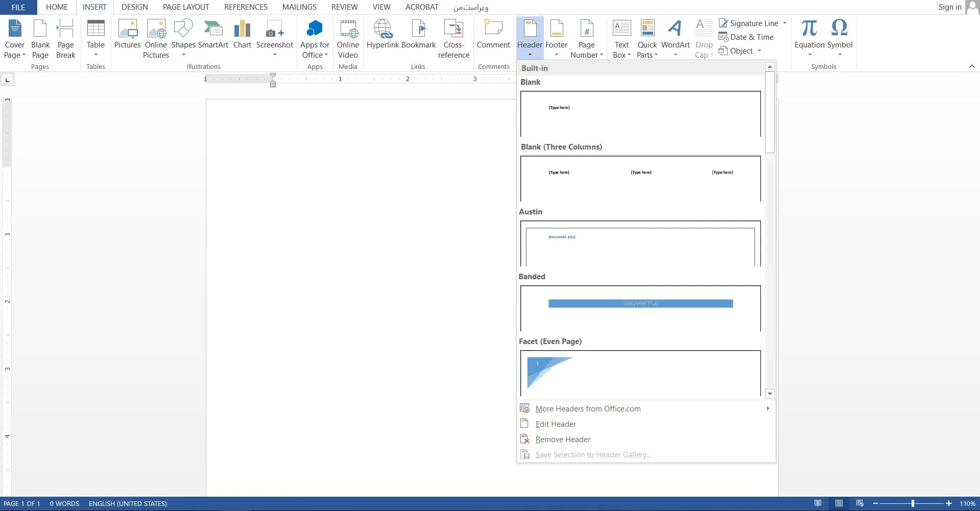Click the zoom slider handle

pyautogui.click(x=913, y=503)
